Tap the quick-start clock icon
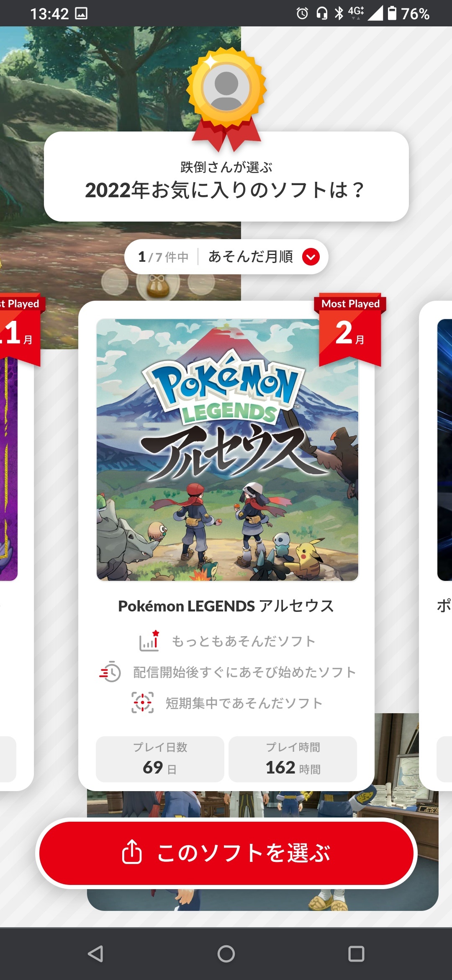This screenshot has width=452, height=980. (x=110, y=672)
